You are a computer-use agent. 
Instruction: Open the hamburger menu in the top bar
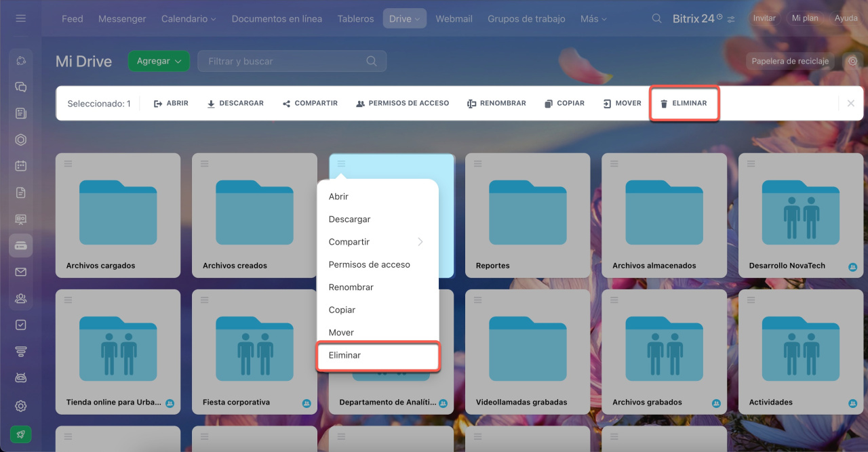pyautogui.click(x=20, y=18)
